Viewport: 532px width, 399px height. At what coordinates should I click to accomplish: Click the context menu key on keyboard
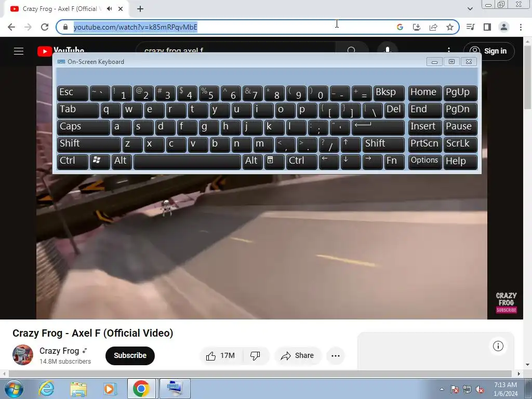[274, 161]
